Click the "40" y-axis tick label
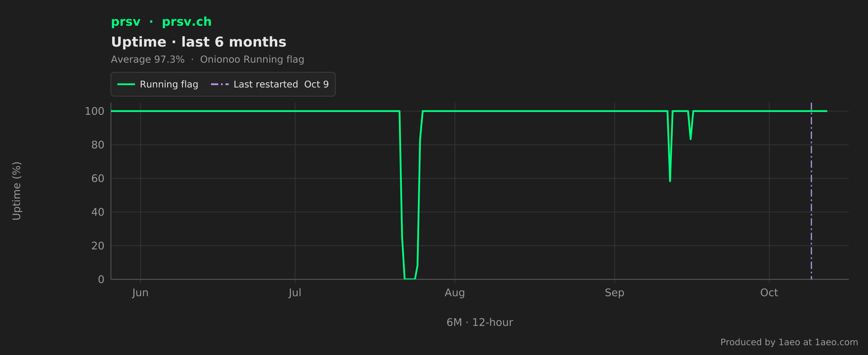 [98, 212]
